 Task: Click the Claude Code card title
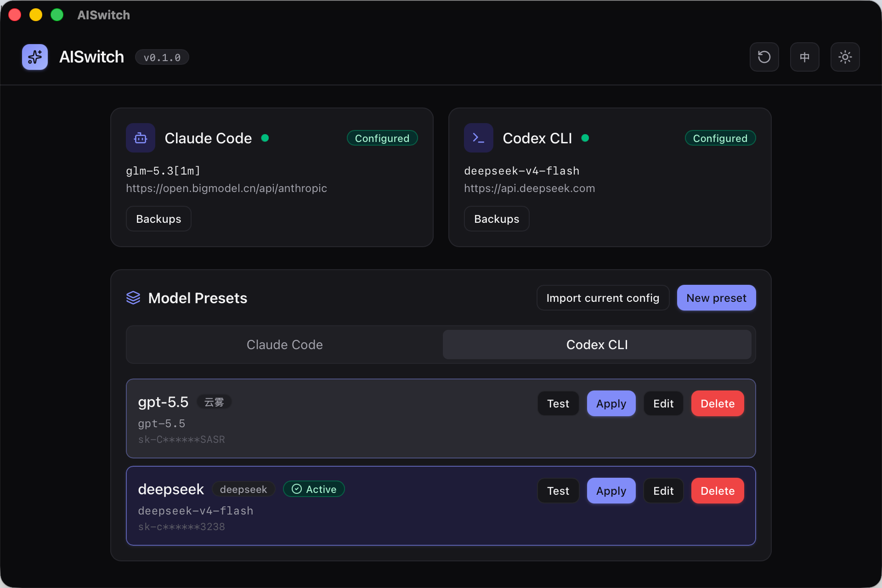pos(208,138)
